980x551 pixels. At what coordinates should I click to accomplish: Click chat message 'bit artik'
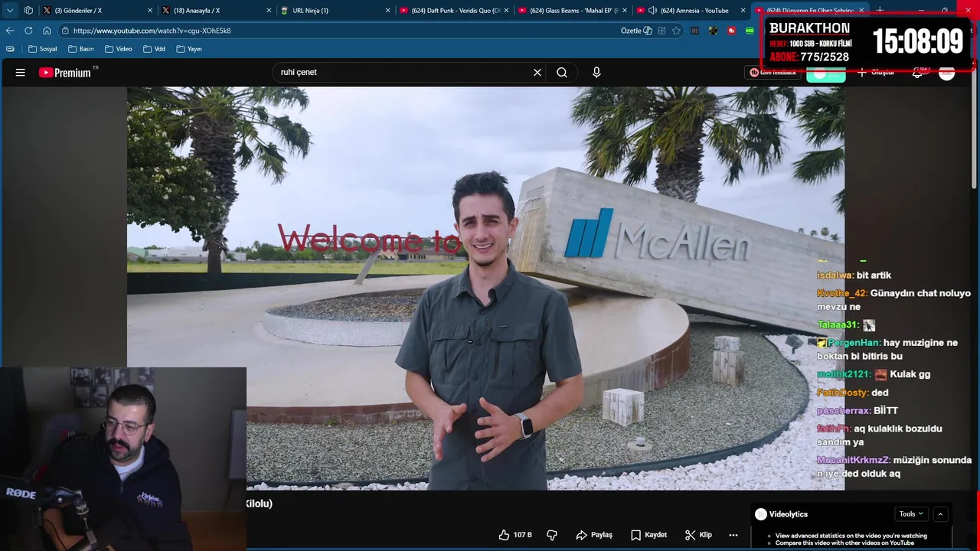click(x=874, y=275)
